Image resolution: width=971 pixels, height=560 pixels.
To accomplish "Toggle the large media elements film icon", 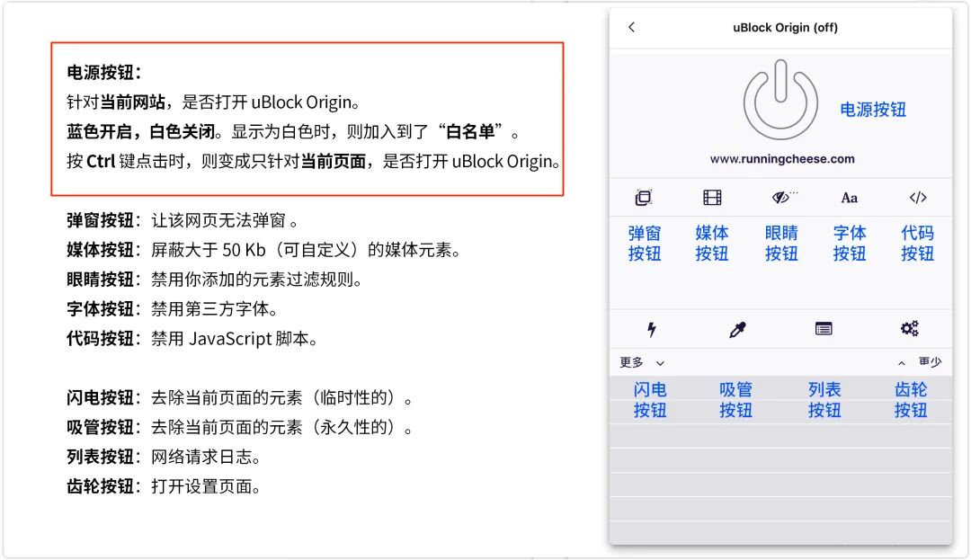I will [x=712, y=198].
